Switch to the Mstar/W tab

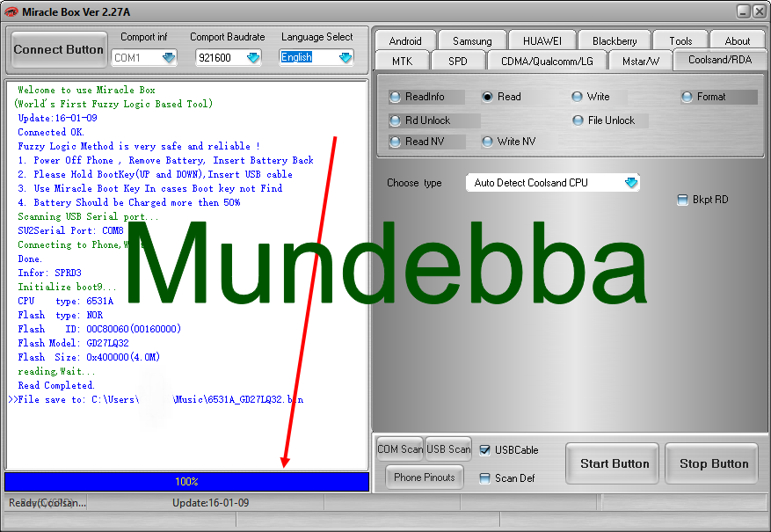point(640,61)
